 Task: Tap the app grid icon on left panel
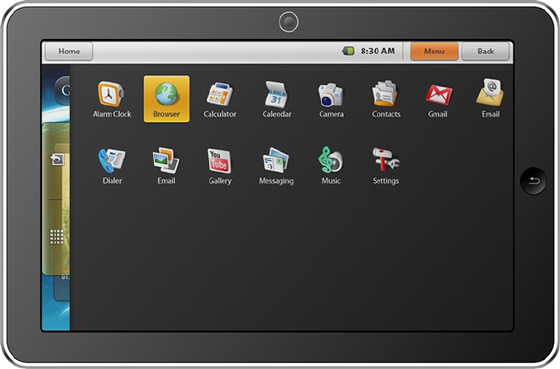click(x=56, y=237)
